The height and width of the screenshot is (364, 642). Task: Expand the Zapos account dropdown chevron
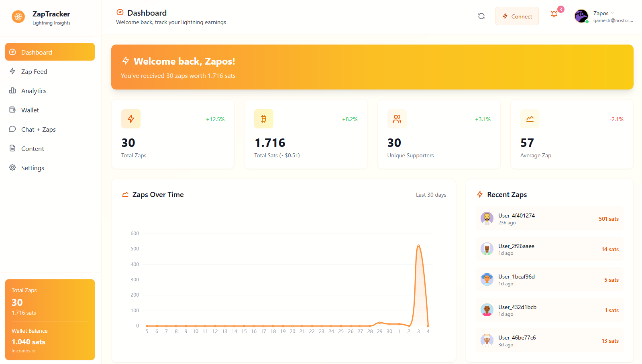click(612, 13)
